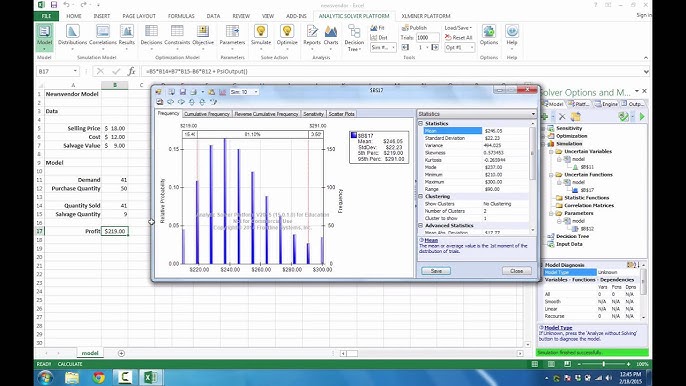
Task: Switch to the Cumulative Frequency tab
Action: [206, 114]
